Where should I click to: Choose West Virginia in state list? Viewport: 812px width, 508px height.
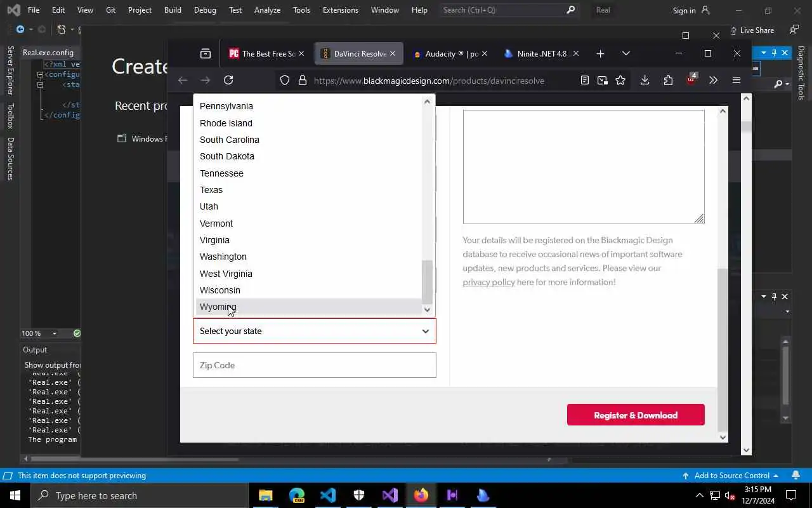[308, 274]
